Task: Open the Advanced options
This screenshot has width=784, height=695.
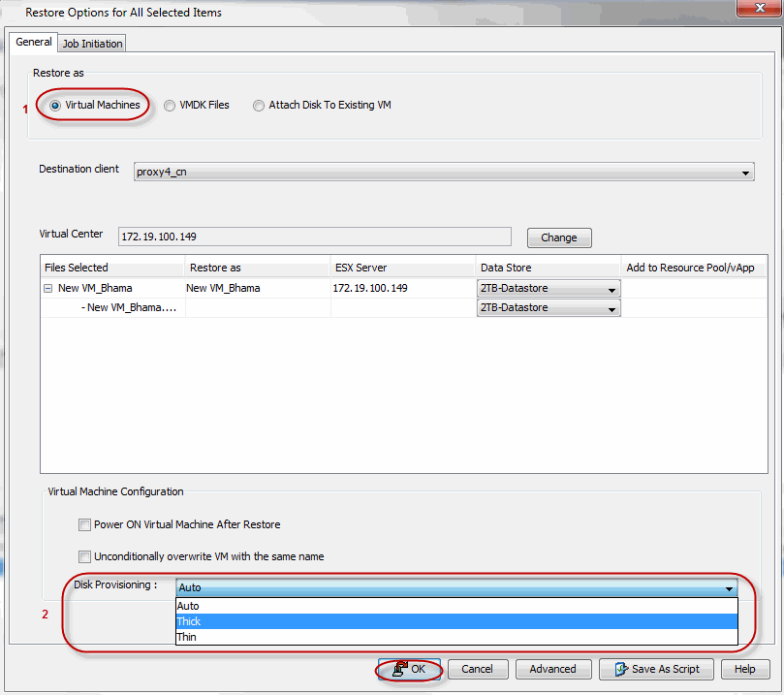Action: point(552,668)
